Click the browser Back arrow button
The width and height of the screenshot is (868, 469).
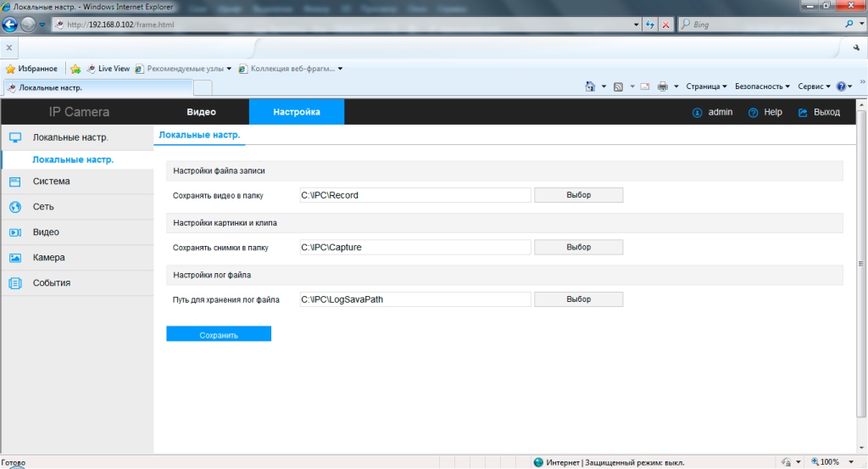pos(10,25)
